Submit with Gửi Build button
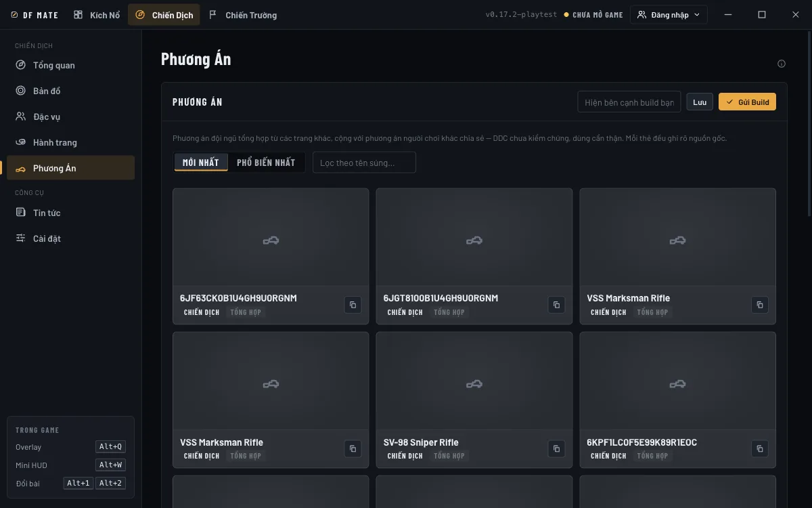 pos(747,102)
